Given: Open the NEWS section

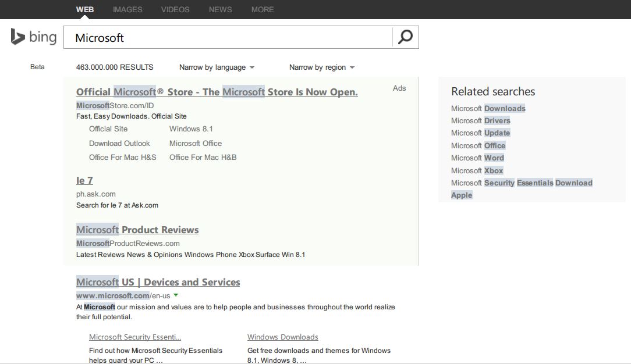Looking at the screenshot, I should point(219,9).
